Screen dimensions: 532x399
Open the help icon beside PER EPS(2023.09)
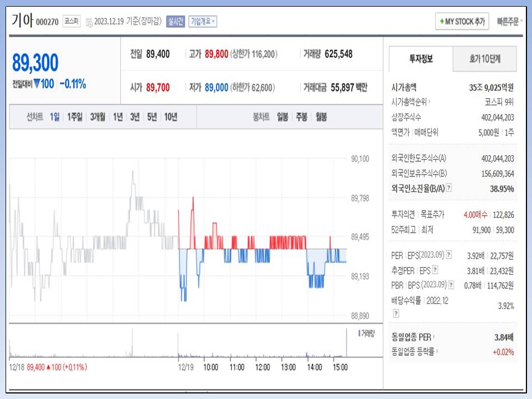click(x=449, y=254)
